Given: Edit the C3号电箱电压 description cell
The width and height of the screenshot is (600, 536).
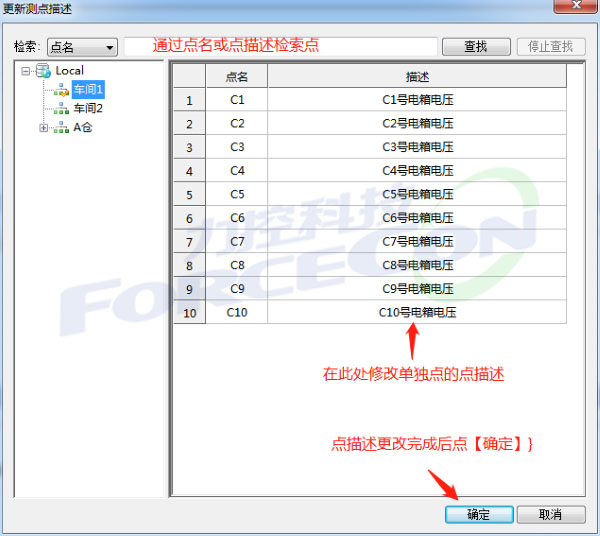Looking at the screenshot, I should click(417, 147).
